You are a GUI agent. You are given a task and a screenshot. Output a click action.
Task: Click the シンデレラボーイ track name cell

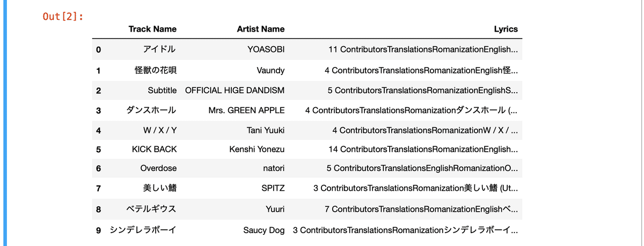click(143, 230)
